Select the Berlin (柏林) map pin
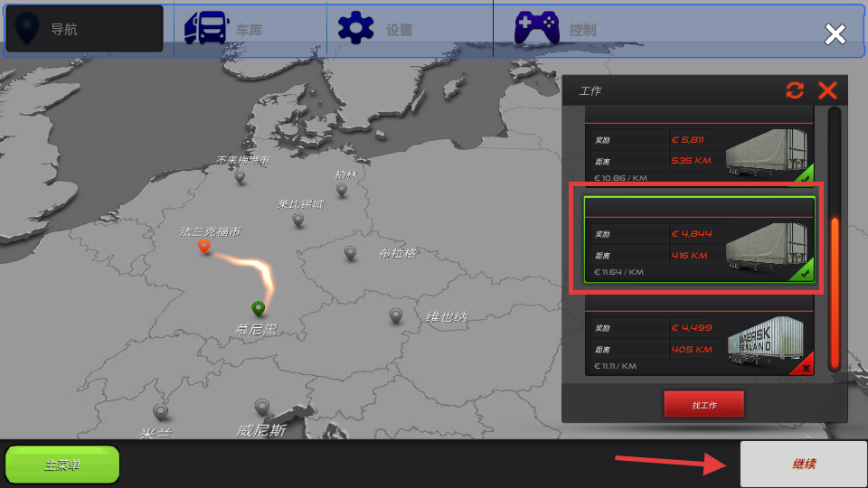 342,189
